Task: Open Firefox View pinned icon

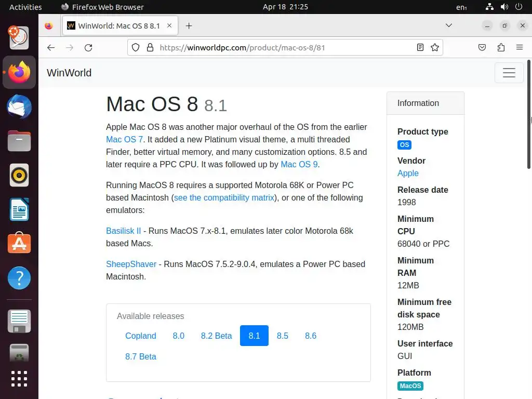Action: pyautogui.click(x=48, y=26)
